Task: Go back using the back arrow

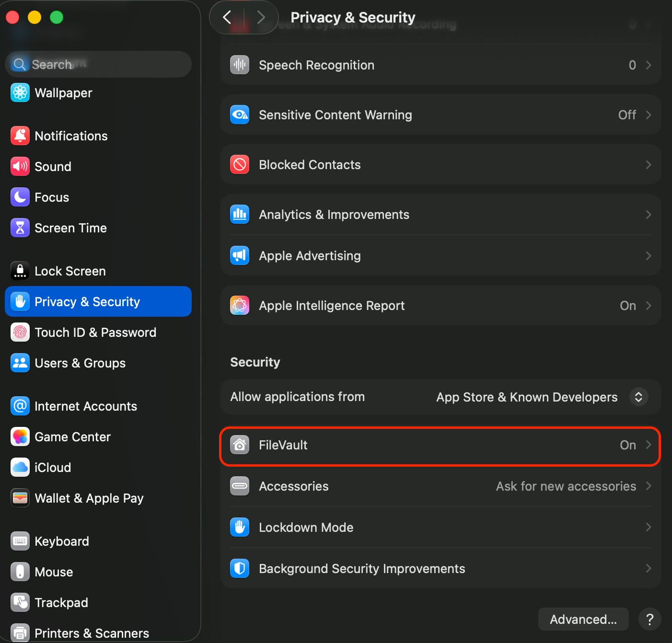Action: pos(227,18)
